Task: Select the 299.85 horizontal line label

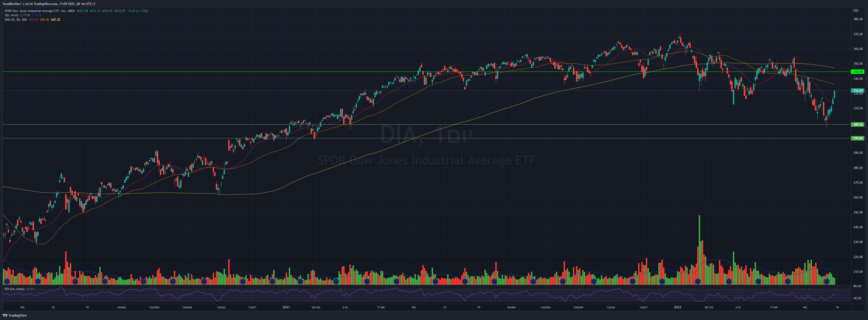Action: [x=858, y=138]
